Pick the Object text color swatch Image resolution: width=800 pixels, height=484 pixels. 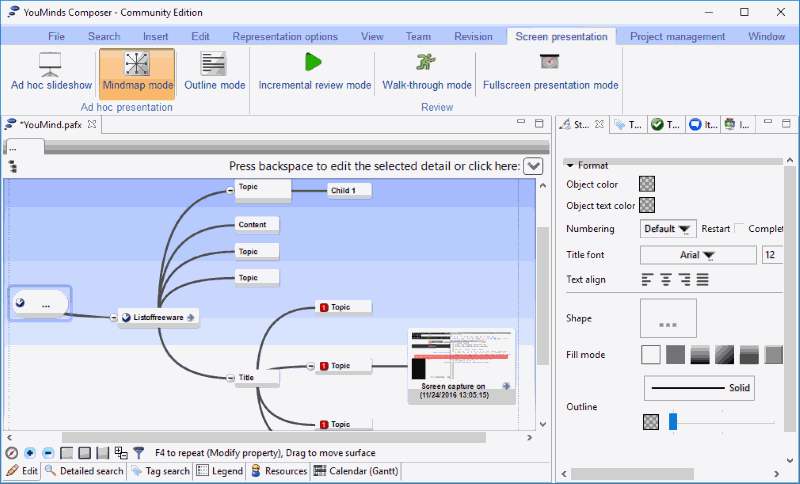click(x=647, y=205)
